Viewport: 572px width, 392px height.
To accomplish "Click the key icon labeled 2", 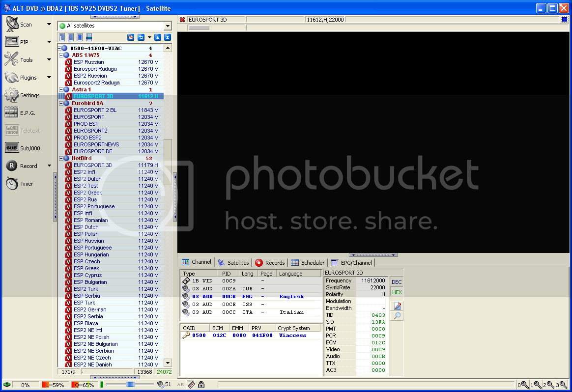I will pos(548,385).
